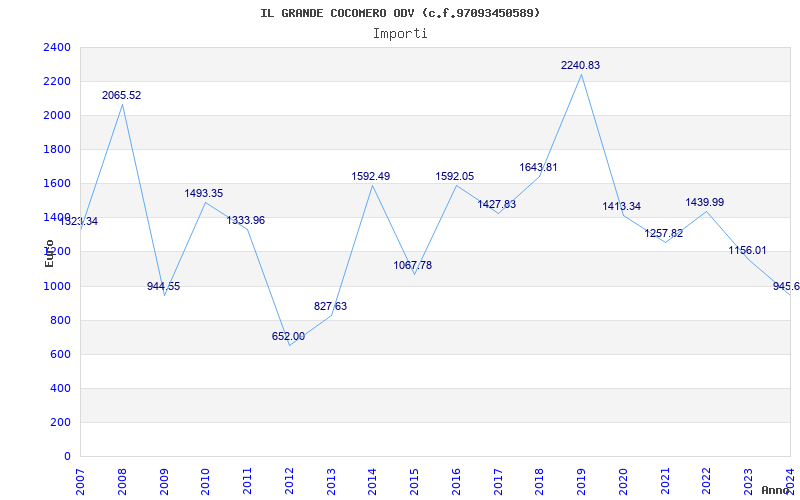This screenshot has width=800, height=500.
Task: Click the 2014 year axis label
Action: tap(373, 482)
